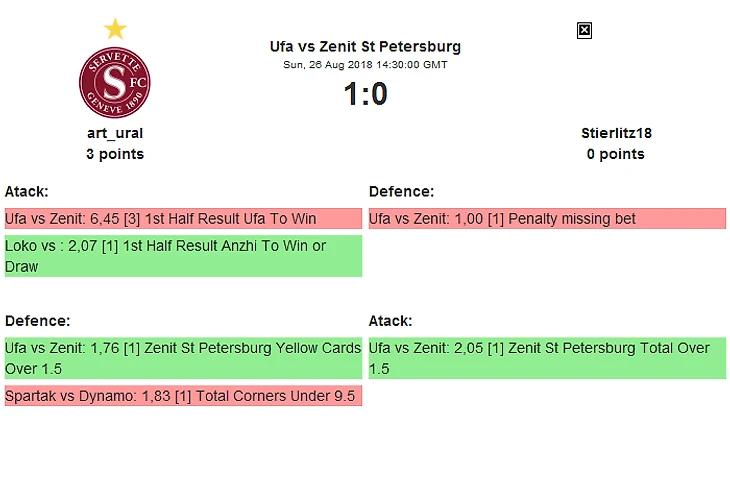
Task: Select the Anzhi To Win or Draw bet
Action: click(183, 256)
